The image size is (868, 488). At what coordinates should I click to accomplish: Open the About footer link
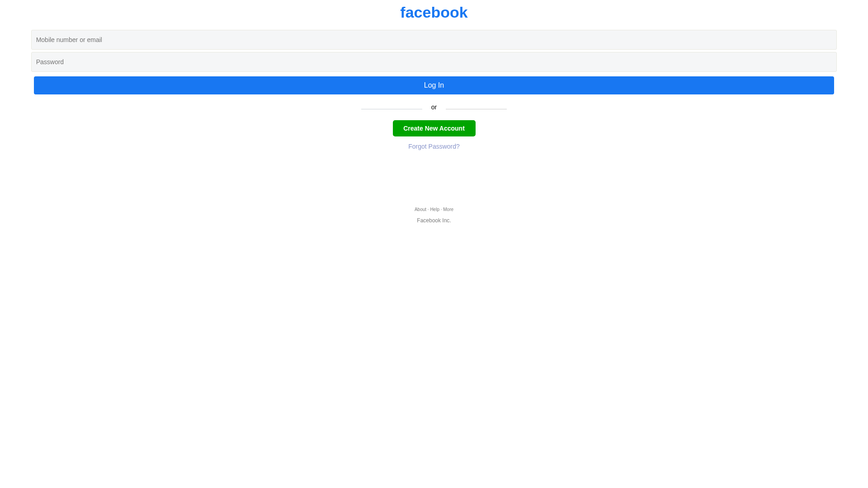coord(420,210)
